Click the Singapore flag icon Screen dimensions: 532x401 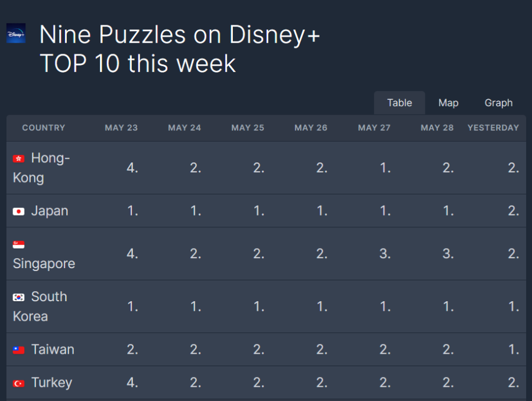tap(19, 244)
